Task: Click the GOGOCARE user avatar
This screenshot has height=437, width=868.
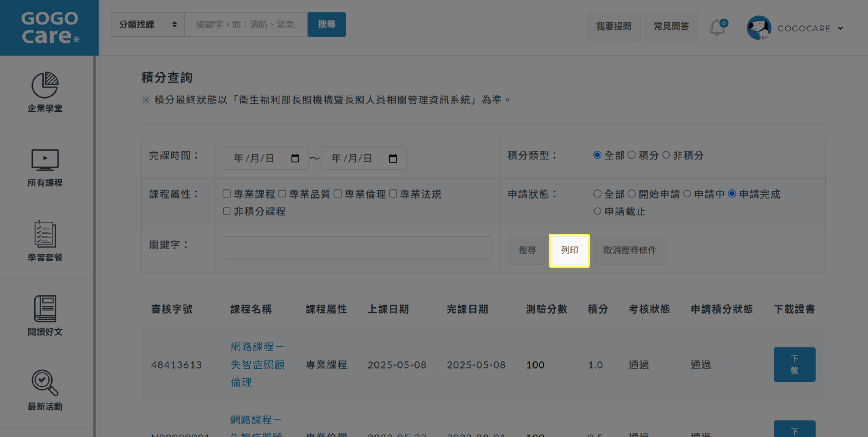Action: tap(759, 28)
